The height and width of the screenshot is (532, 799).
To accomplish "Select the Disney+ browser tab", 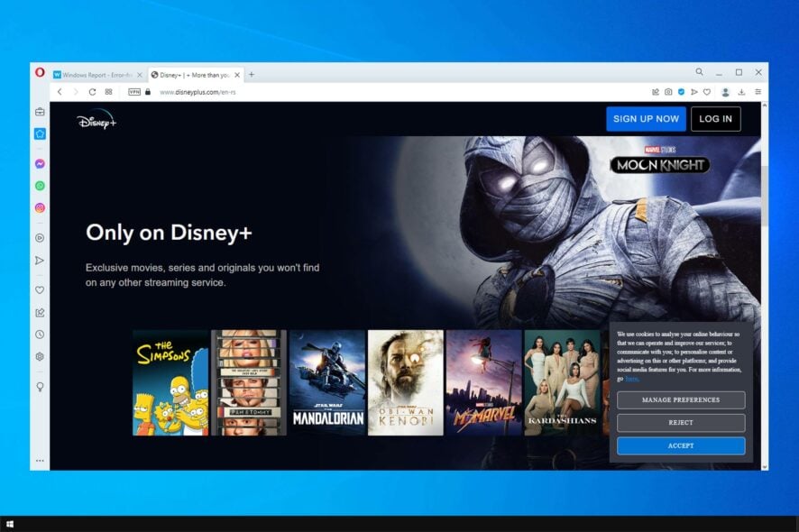I will (191, 75).
